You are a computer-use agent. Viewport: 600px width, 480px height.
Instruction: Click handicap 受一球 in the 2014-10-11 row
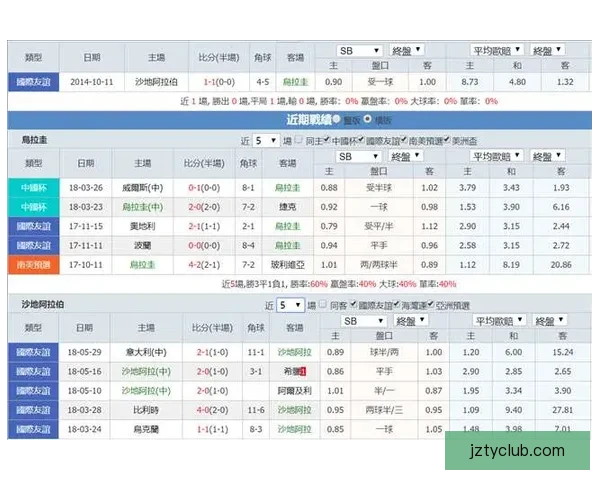point(380,82)
